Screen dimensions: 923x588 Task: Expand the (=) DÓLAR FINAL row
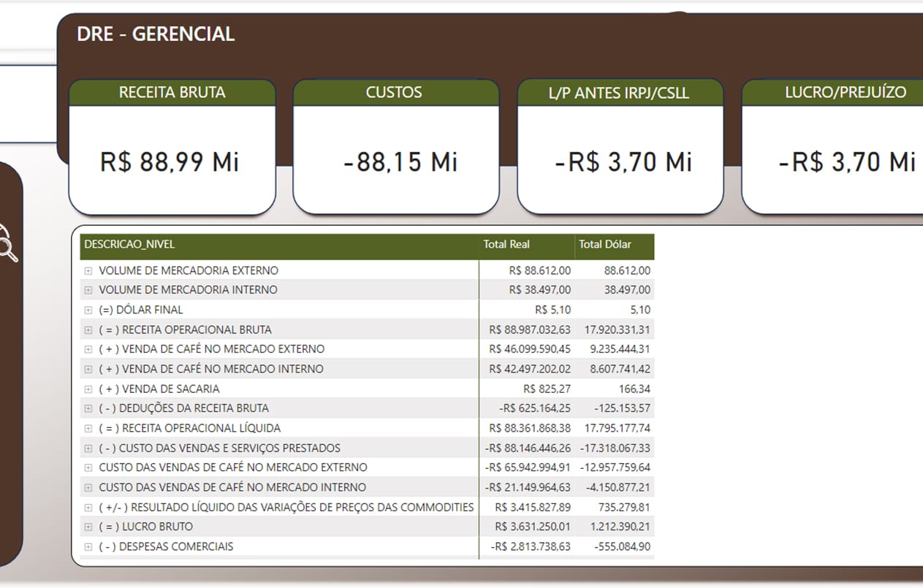tap(88, 310)
